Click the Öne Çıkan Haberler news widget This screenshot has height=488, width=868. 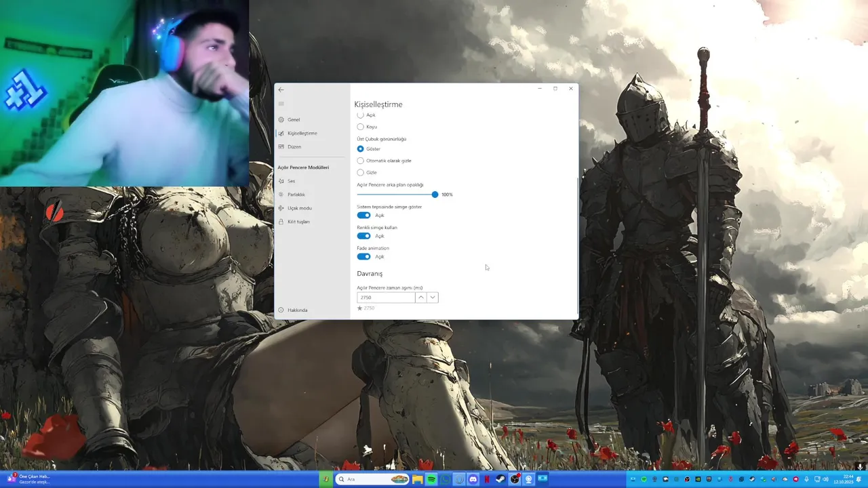point(28,479)
